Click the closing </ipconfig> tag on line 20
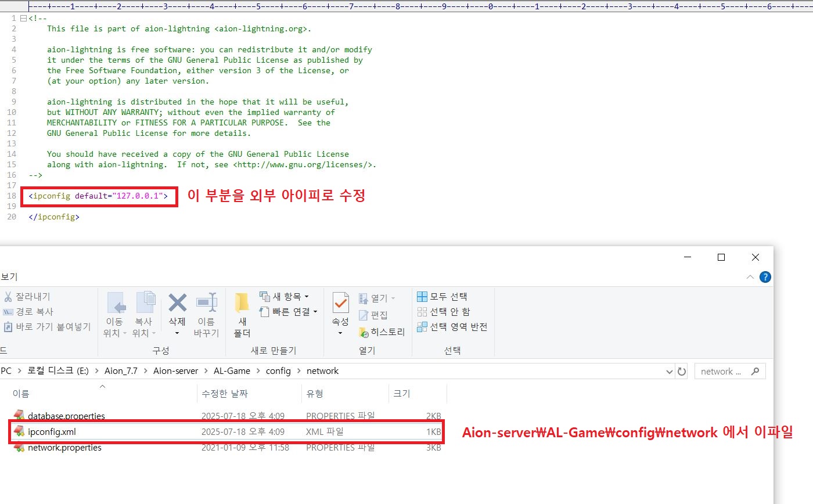 coord(54,217)
